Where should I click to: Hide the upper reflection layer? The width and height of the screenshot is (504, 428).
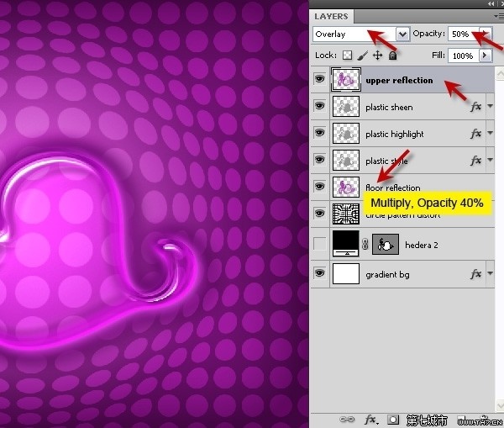[x=320, y=81]
